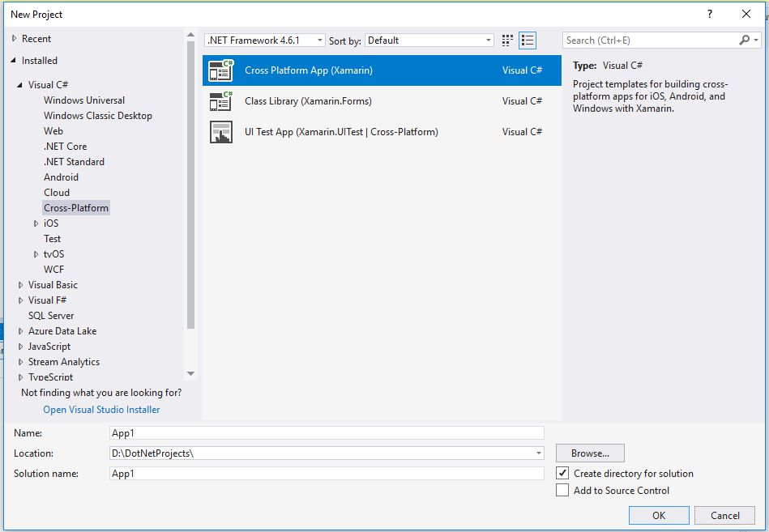769x532 pixels.
Task: Switch to small icons view
Action: pos(508,40)
